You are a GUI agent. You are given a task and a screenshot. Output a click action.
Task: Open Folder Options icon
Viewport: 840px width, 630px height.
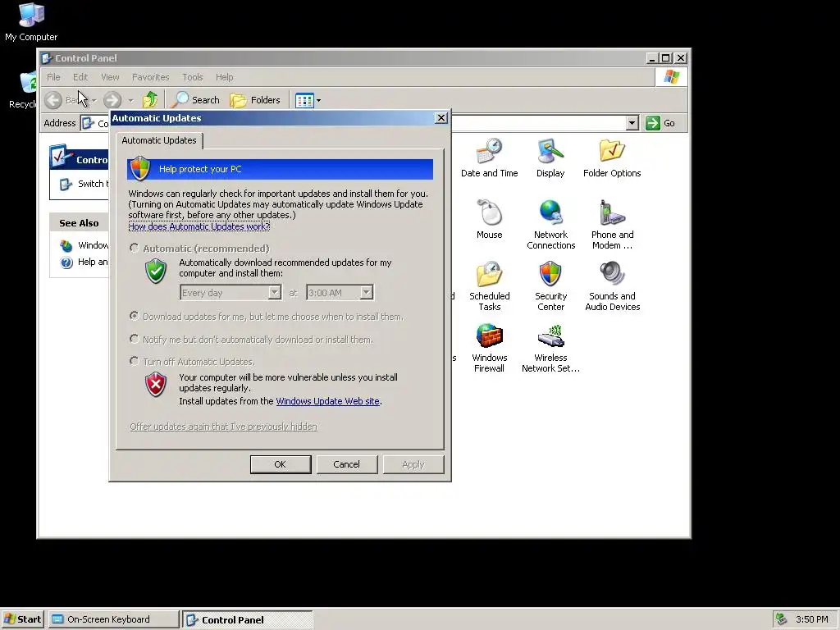[612, 158]
